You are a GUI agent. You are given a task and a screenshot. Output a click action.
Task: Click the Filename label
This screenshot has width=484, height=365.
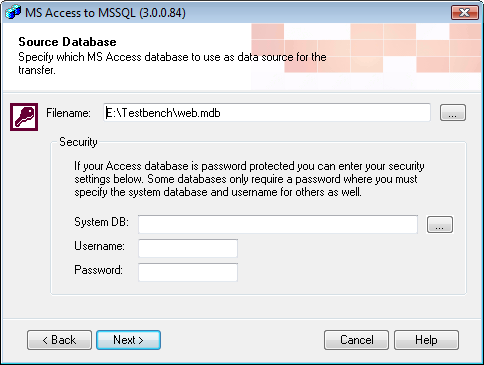pos(68,113)
